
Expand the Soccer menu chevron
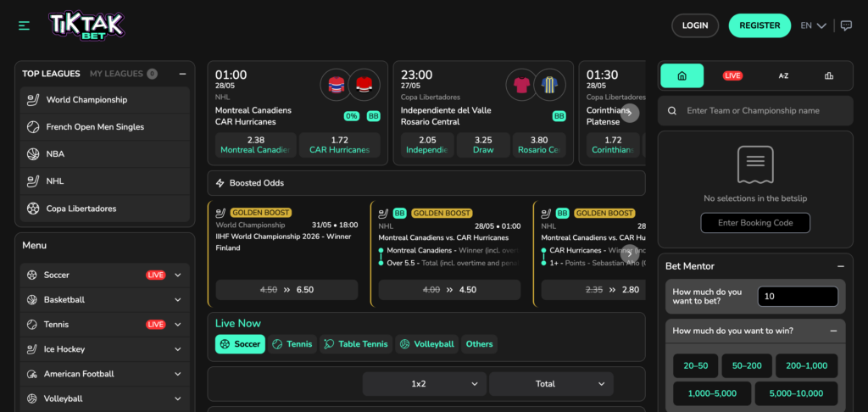coord(178,276)
